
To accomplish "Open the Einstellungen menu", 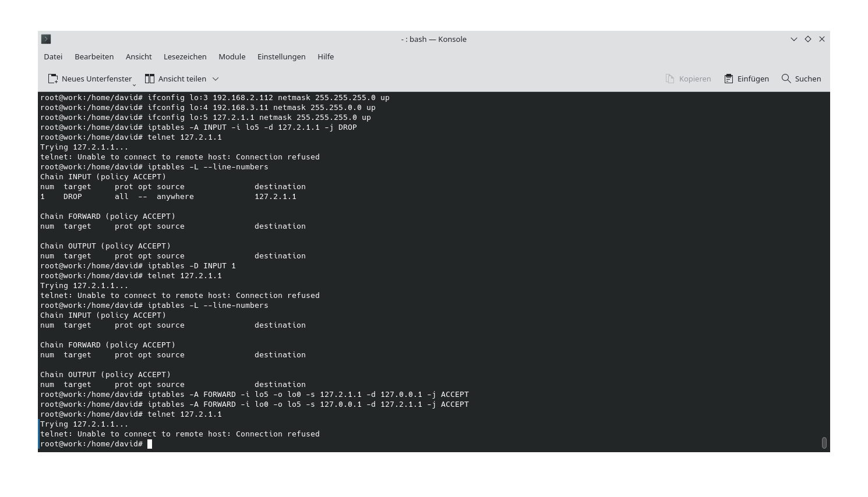I will 281,56.
